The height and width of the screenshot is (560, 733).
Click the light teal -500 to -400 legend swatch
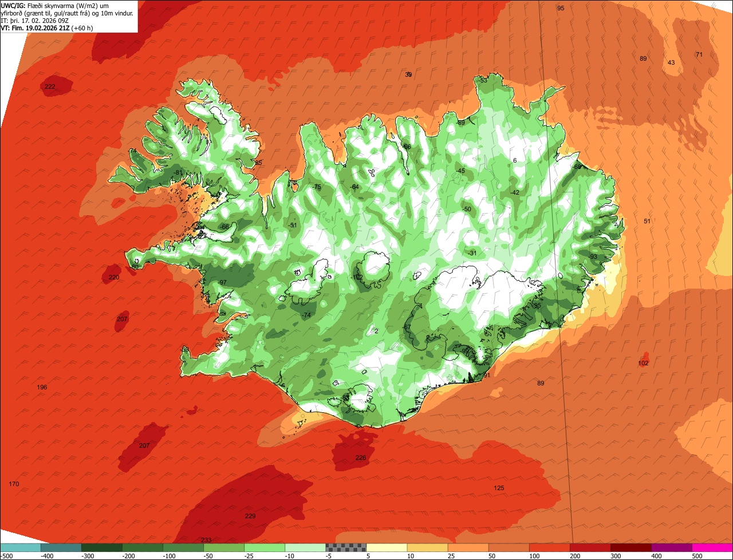tap(21, 547)
